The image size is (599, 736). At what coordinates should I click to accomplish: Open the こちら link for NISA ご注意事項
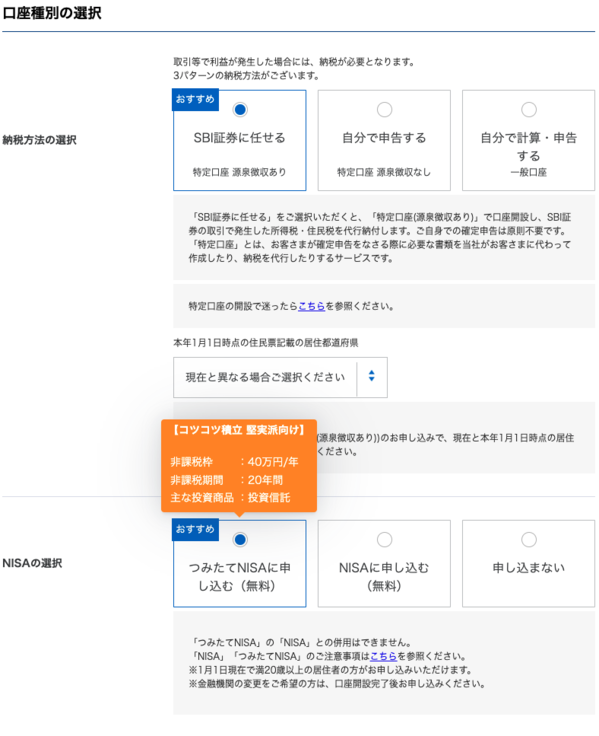point(384,656)
